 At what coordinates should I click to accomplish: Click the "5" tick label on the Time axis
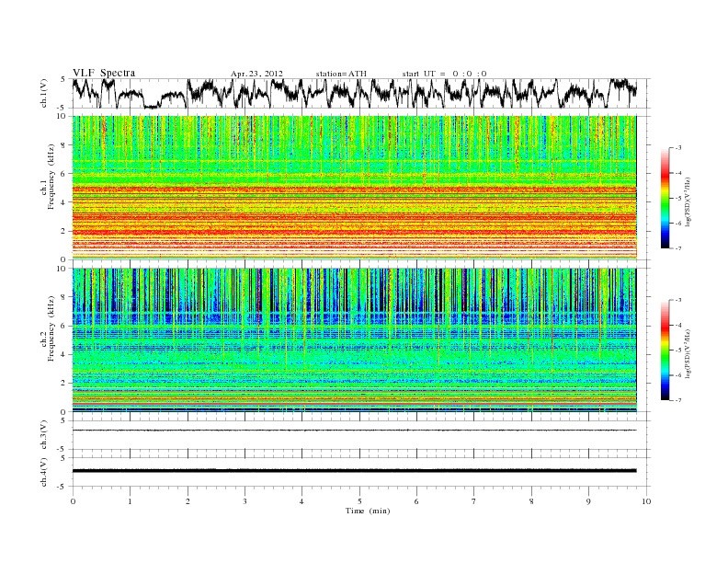(359, 501)
